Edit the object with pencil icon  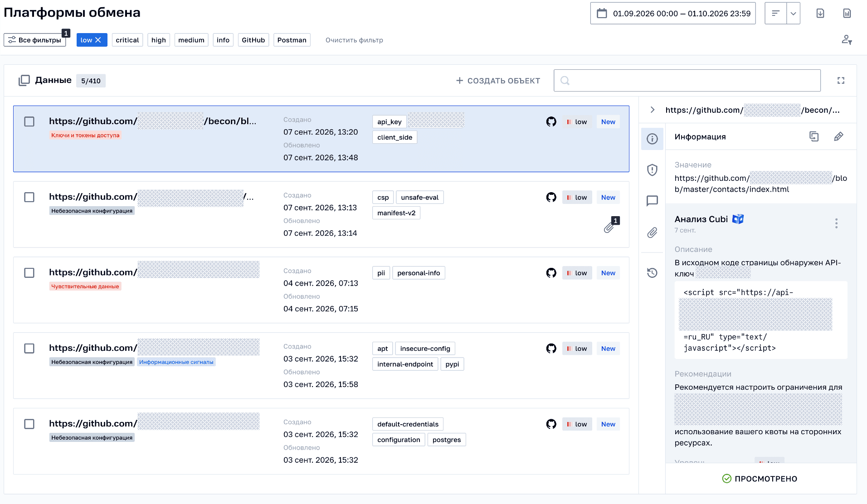[838, 136]
